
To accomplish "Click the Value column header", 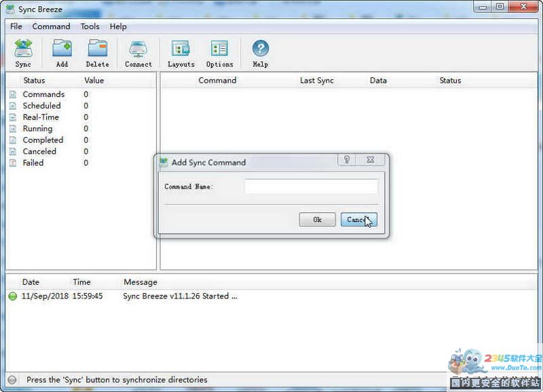I will [94, 80].
